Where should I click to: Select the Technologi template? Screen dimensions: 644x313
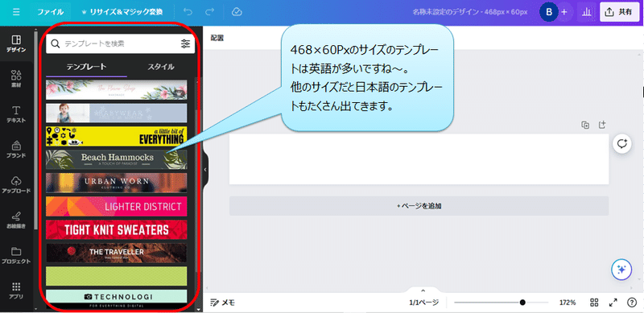coord(116,299)
